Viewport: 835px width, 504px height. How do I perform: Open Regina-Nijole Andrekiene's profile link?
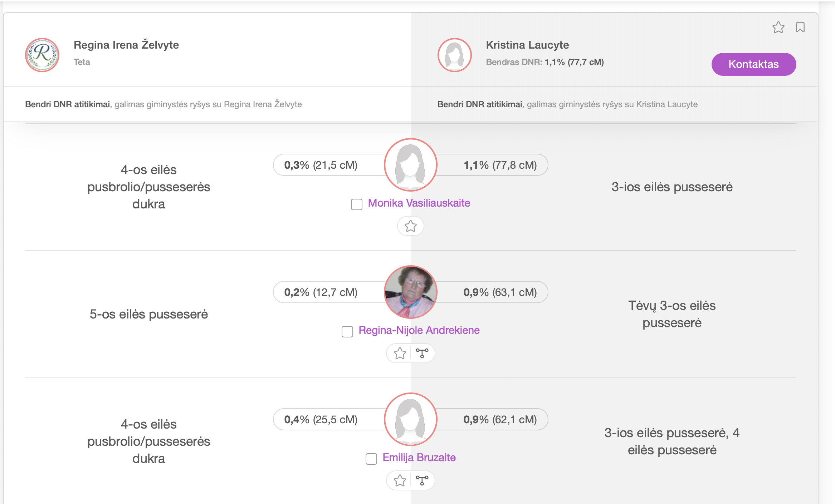(x=419, y=330)
